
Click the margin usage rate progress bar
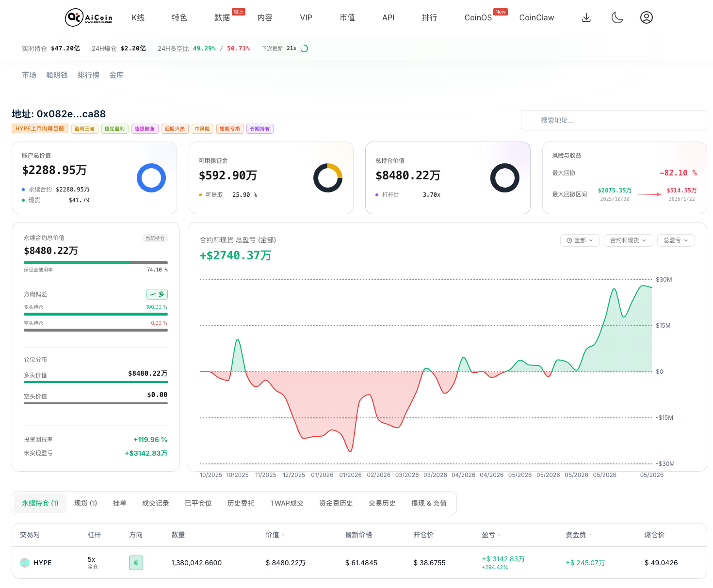[x=96, y=263]
